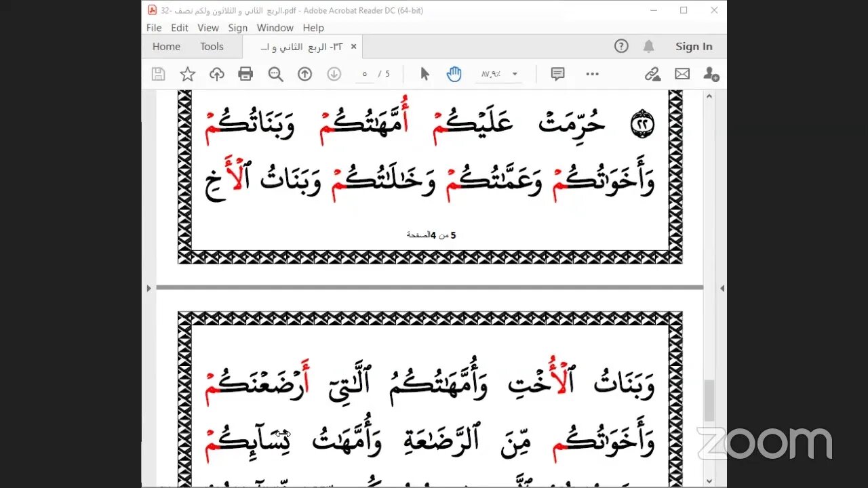Screen dimensions: 868x488
Task: Save the file with the floppy disk icon
Action: (x=158, y=75)
